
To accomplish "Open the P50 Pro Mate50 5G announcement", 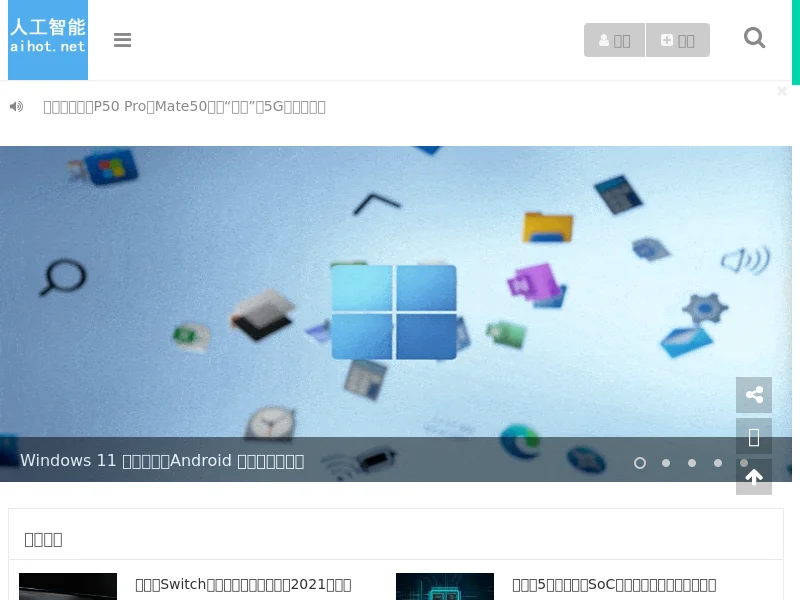I will 184,107.
